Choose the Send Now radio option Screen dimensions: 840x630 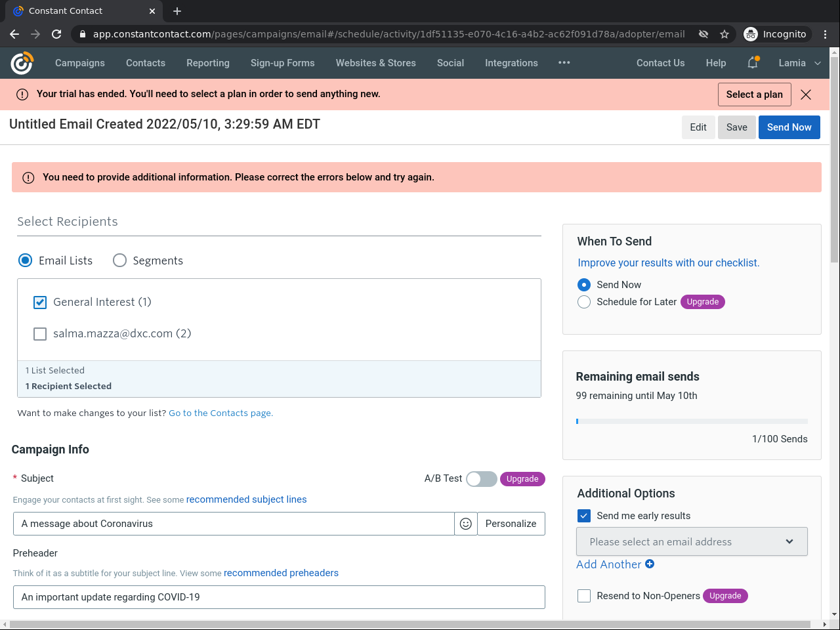coord(584,285)
